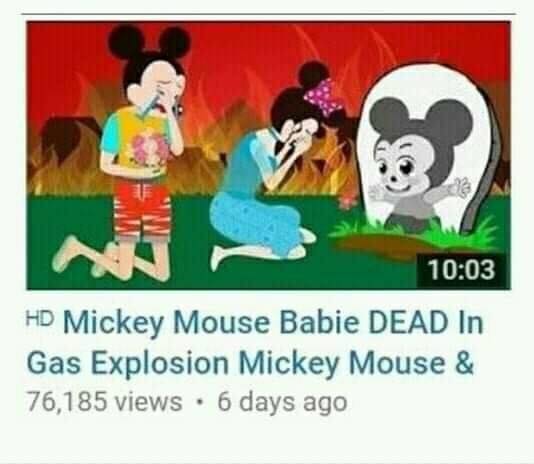The image size is (534, 464).
Task: Click the brown dirt mound by the grave
Action: (381, 246)
